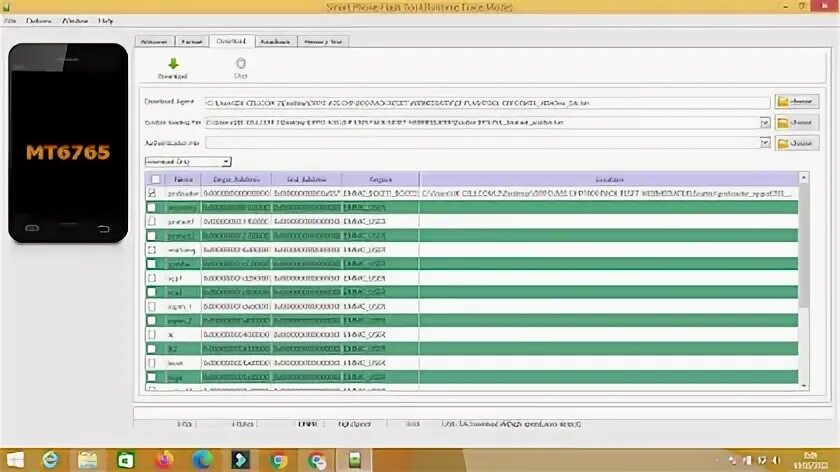Click the volume icon in the system tray

click(776, 460)
